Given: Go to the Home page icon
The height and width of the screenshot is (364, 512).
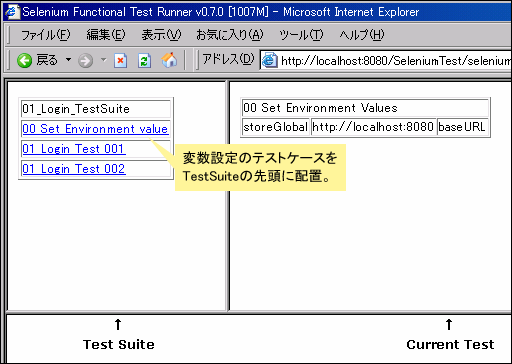Looking at the screenshot, I should pos(169,60).
